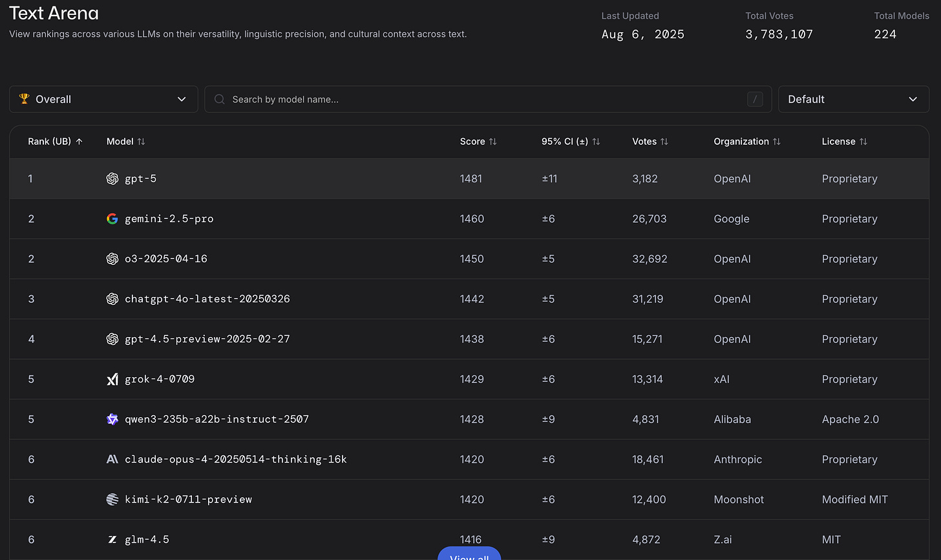Click the Text Arena page heading
Screen dimensions: 941x560
(54, 12)
